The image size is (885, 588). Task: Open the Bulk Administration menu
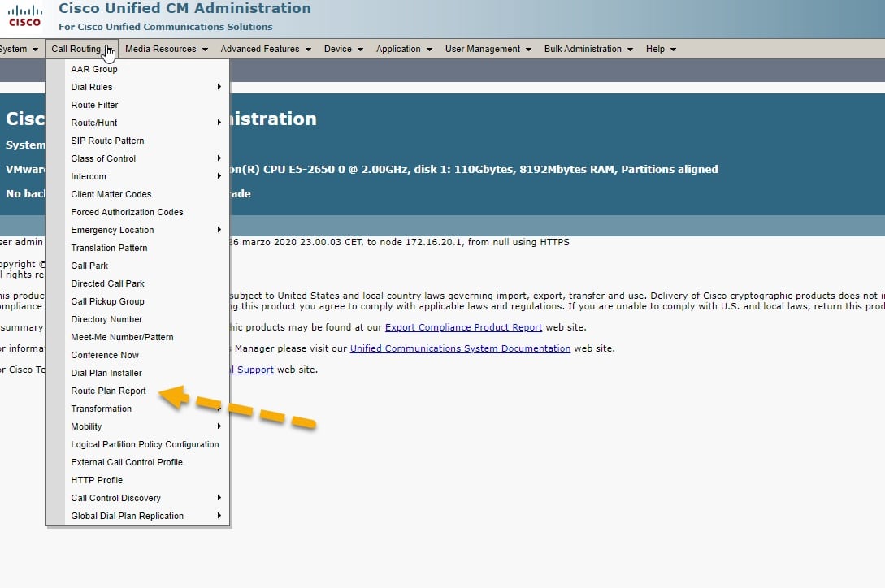588,49
